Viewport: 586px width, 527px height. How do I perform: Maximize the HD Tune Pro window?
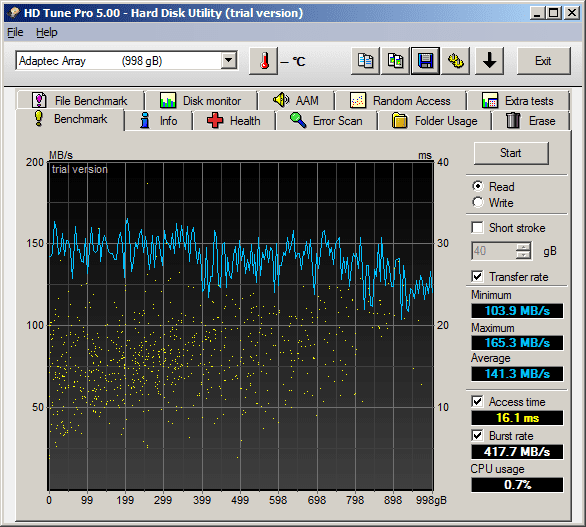553,13
